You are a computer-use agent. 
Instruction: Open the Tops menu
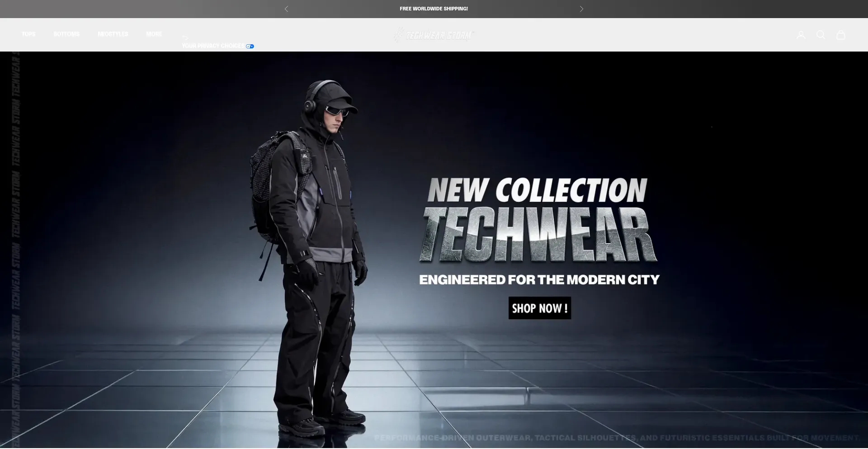[28, 34]
